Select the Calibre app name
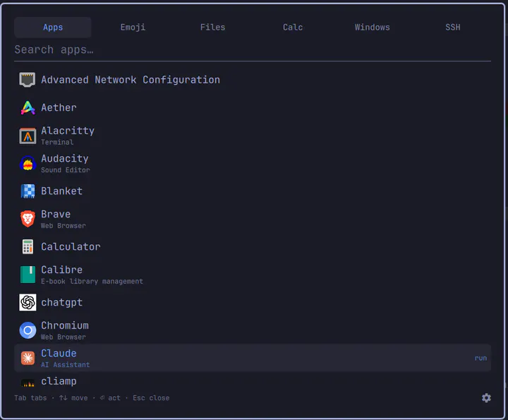This screenshot has width=508, height=420. (61, 270)
